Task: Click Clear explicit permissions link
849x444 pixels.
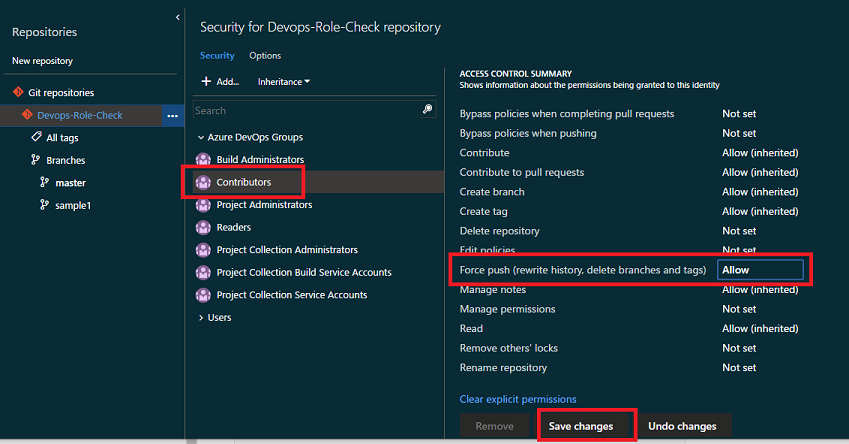Action: point(518,399)
